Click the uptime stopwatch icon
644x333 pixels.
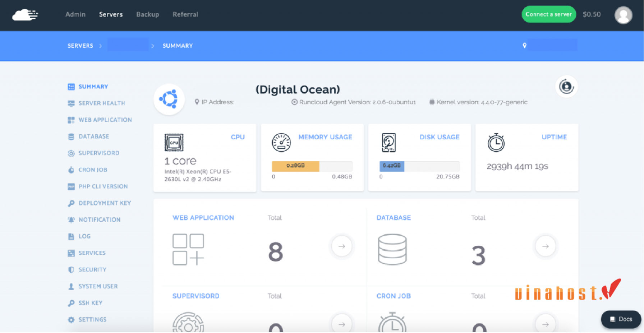coord(496,143)
